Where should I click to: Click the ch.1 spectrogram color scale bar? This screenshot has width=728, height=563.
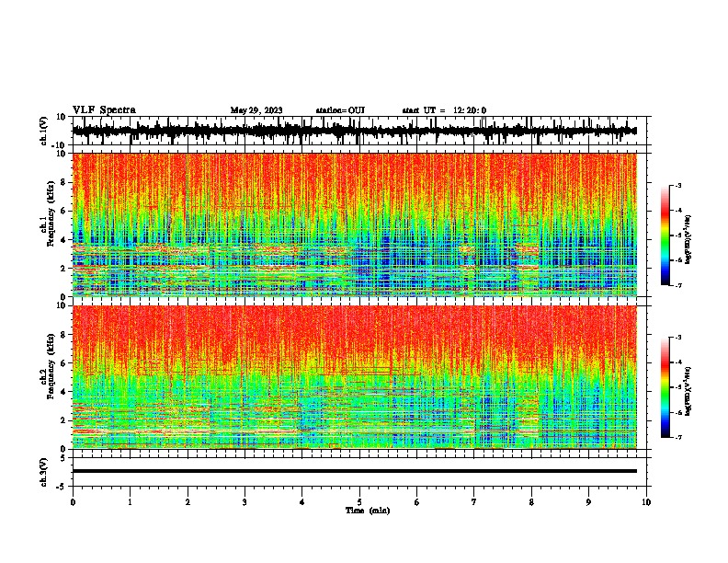pos(665,236)
